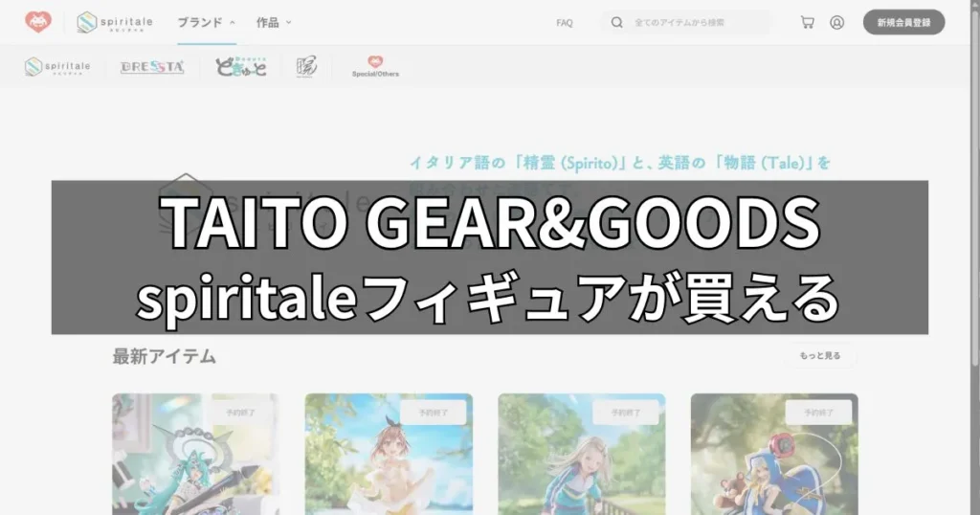Select the Special/Others brand tab
The image size is (980, 515).
click(x=375, y=66)
